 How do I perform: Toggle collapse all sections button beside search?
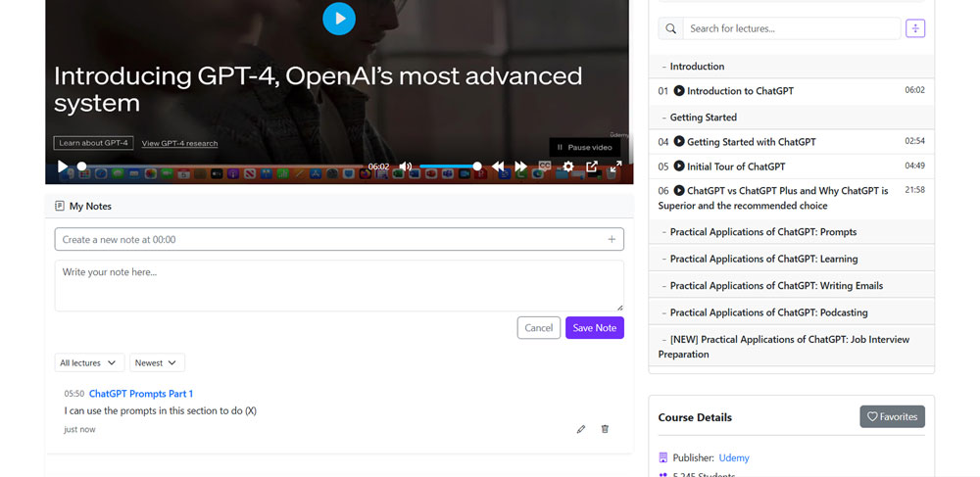coord(915,28)
